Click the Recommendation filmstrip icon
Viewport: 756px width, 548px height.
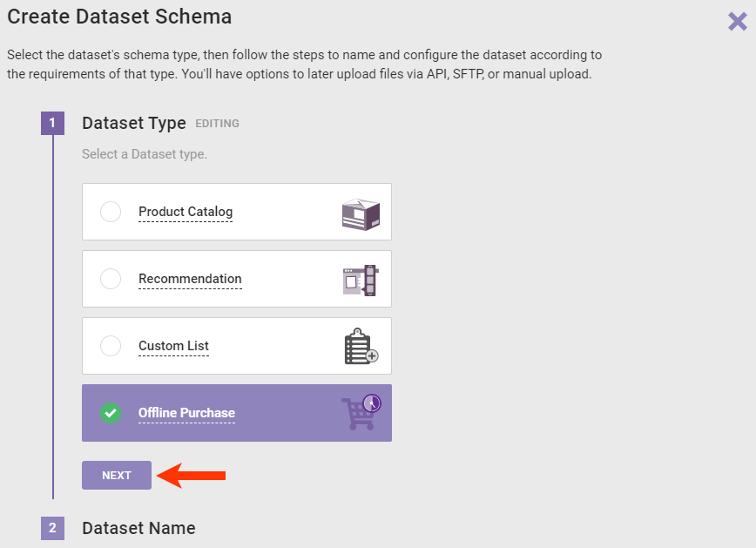361,280
